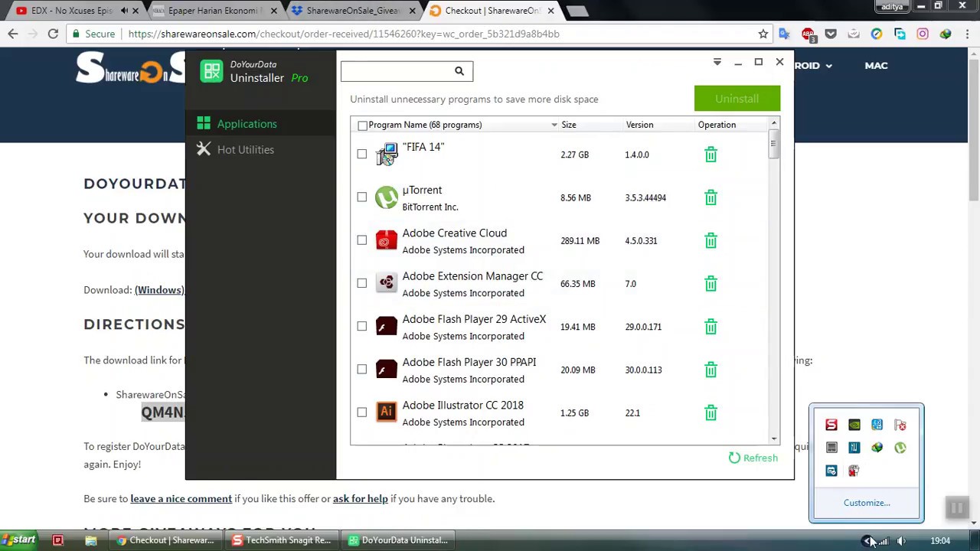Select Adobe Flash Player 29 ActiveX checkbox
The width and height of the screenshot is (980, 551).
point(362,326)
